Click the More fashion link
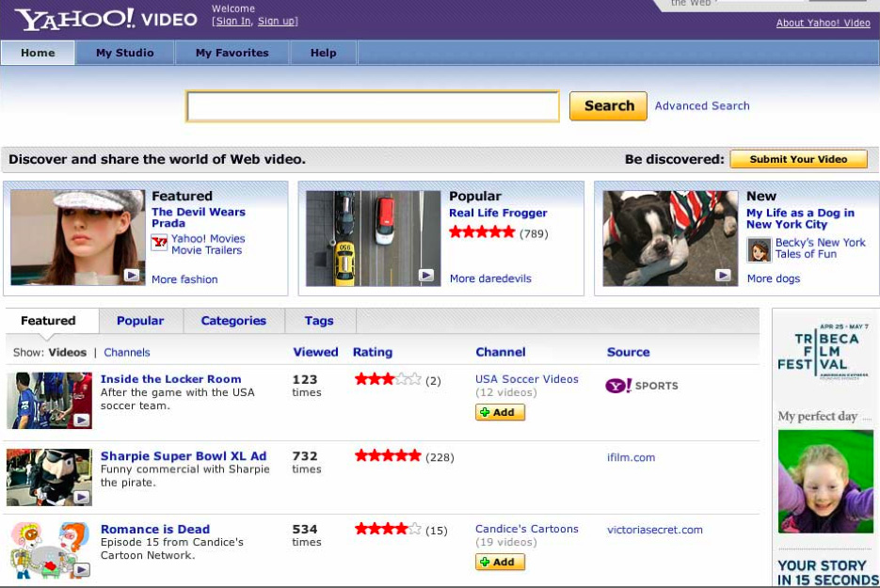This screenshot has width=880, height=588. point(184,279)
